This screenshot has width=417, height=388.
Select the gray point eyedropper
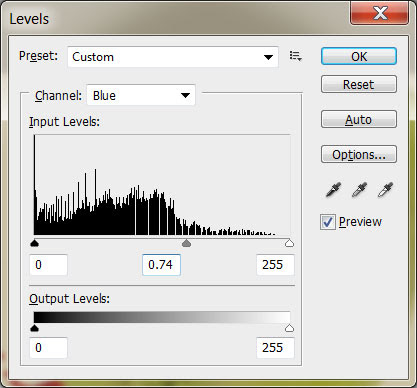point(359,189)
